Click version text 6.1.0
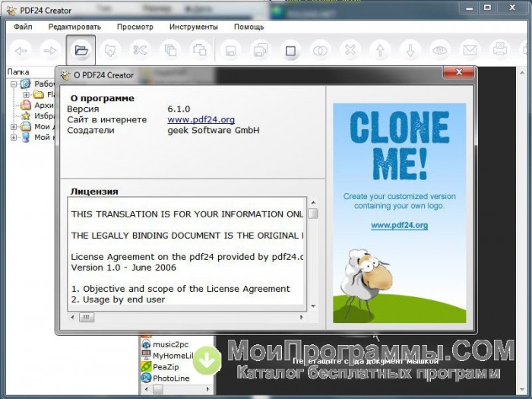The image size is (532, 399). click(x=179, y=109)
